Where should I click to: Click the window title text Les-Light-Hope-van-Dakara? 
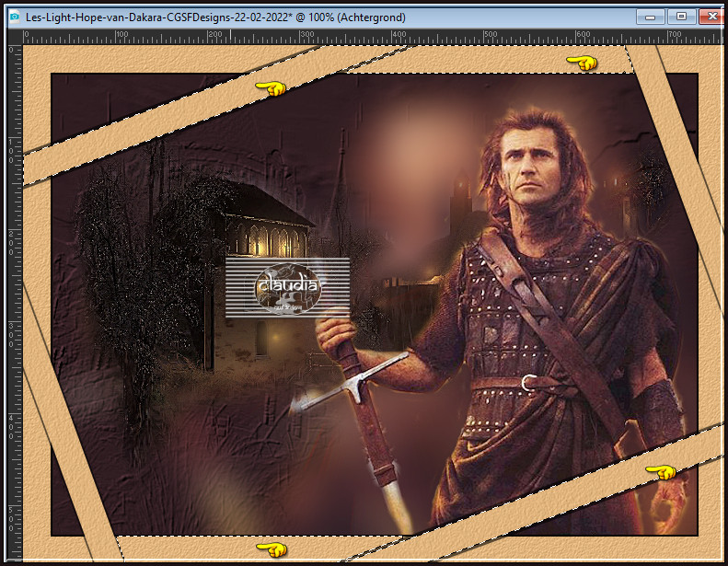click(215, 17)
